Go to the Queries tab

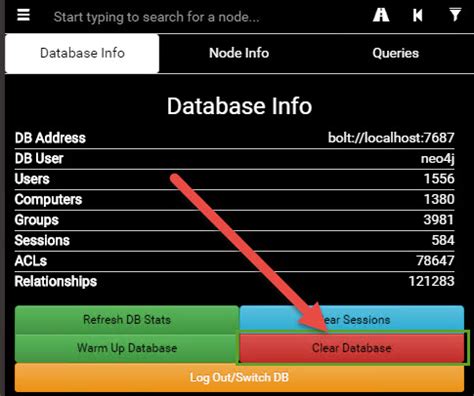(x=396, y=53)
